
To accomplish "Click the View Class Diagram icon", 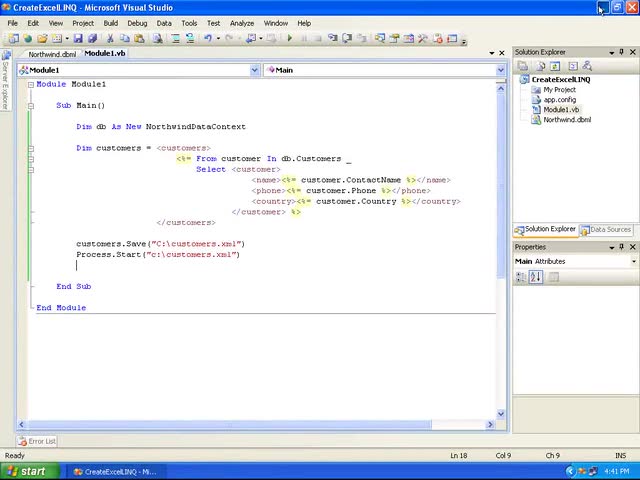I will (x=586, y=66).
